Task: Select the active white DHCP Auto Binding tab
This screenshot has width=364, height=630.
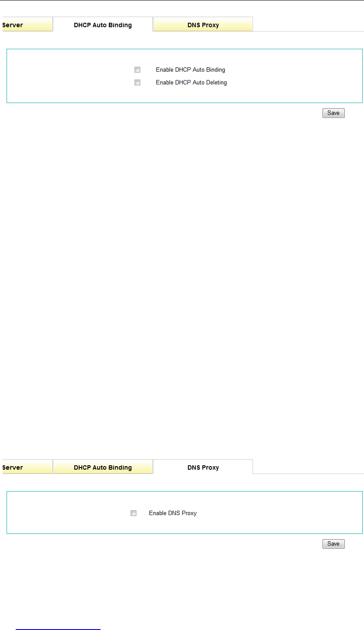Action: 103,24
